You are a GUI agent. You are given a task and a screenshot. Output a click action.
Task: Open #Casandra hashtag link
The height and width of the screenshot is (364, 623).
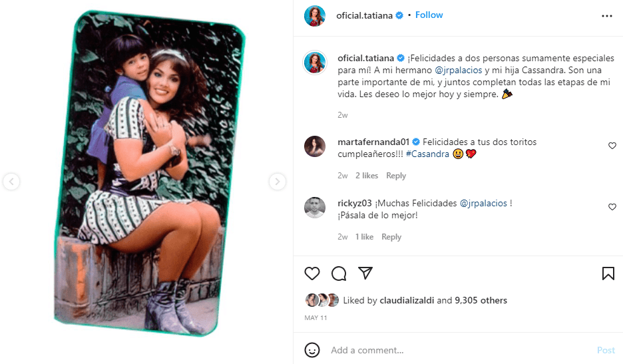(x=427, y=154)
